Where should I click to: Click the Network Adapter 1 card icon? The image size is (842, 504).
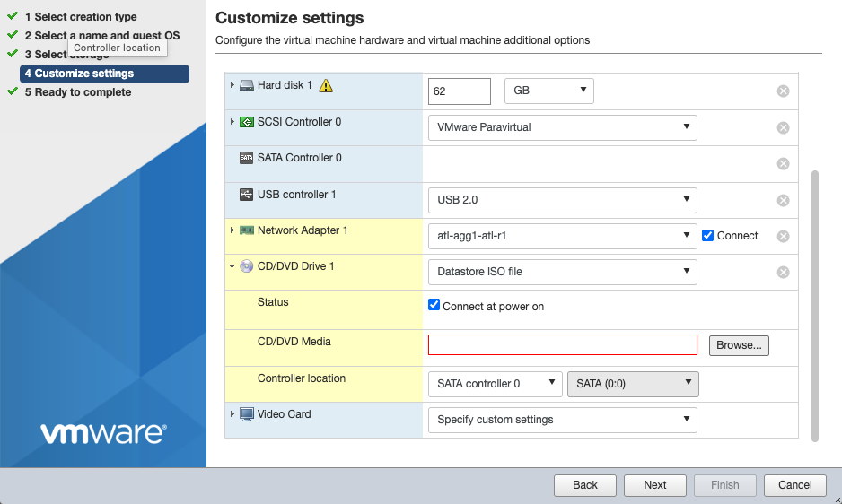(247, 230)
